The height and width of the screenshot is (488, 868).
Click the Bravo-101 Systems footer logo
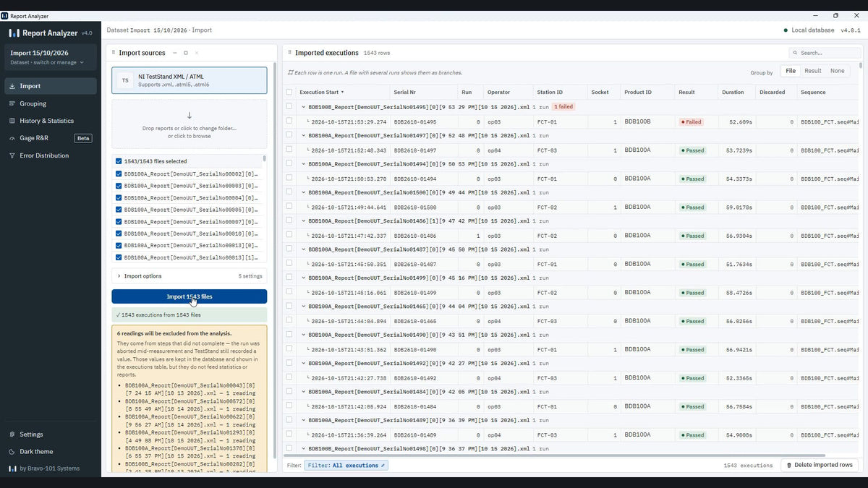click(12, 468)
